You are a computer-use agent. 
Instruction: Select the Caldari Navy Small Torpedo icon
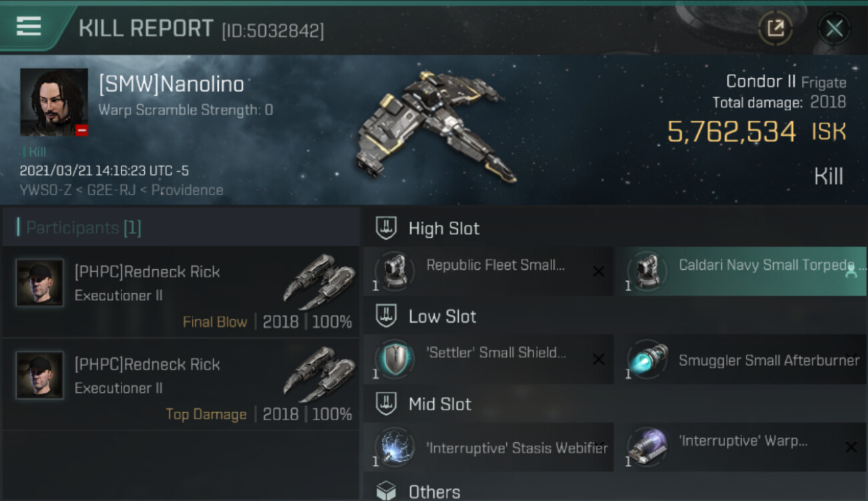click(x=646, y=271)
